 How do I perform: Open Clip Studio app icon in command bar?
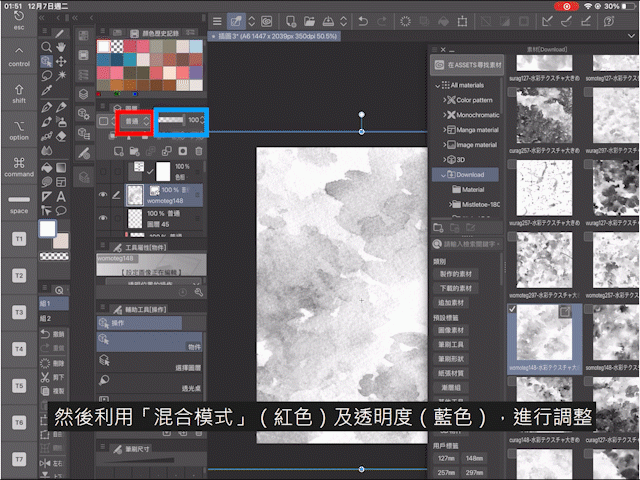click(267, 21)
